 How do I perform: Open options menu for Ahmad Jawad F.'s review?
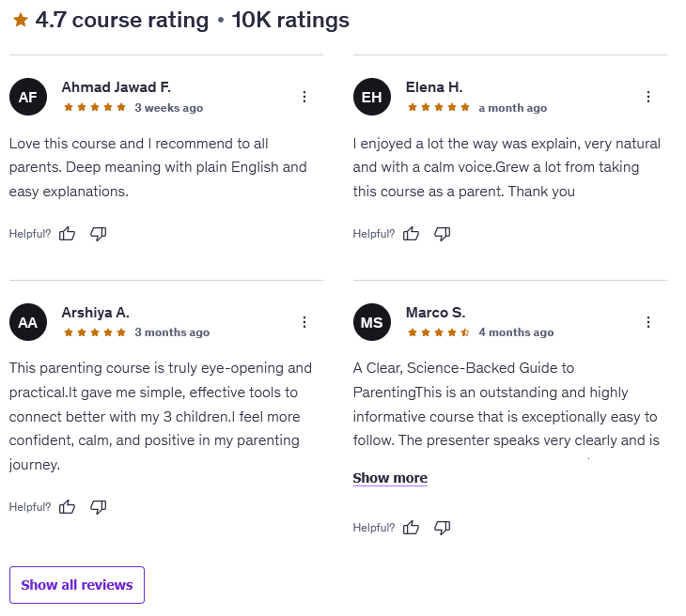click(304, 97)
